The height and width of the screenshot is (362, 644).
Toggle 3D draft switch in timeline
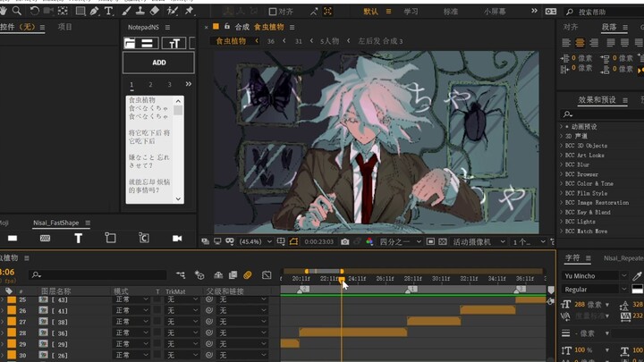[x=199, y=275]
